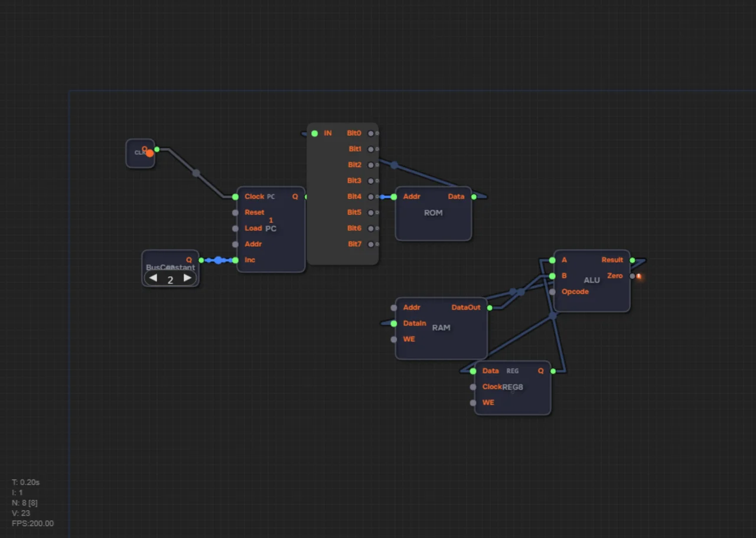Image resolution: width=756 pixels, height=538 pixels.
Task: Select the CLK clock node
Action: click(x=140, y=153)
